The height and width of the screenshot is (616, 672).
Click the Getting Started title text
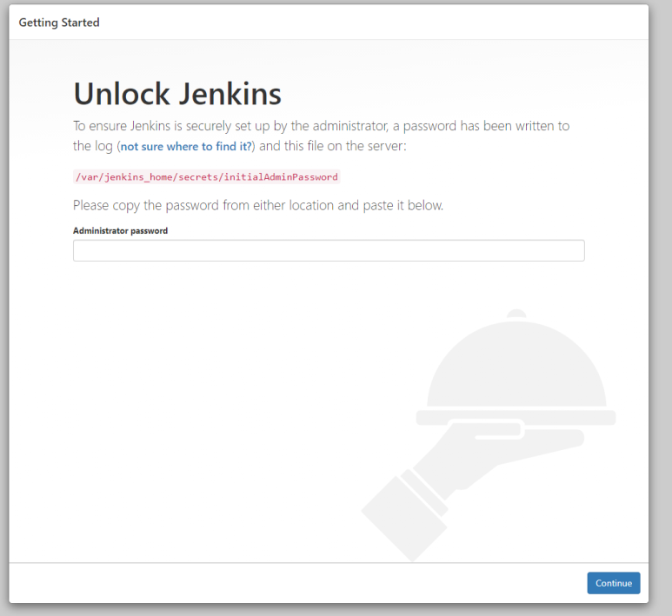(x=59, y=23)
